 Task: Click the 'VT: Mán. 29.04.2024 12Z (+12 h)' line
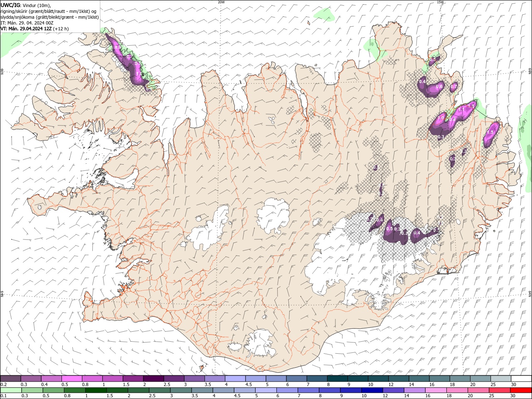pyautogui.click(x=34, y=29)
